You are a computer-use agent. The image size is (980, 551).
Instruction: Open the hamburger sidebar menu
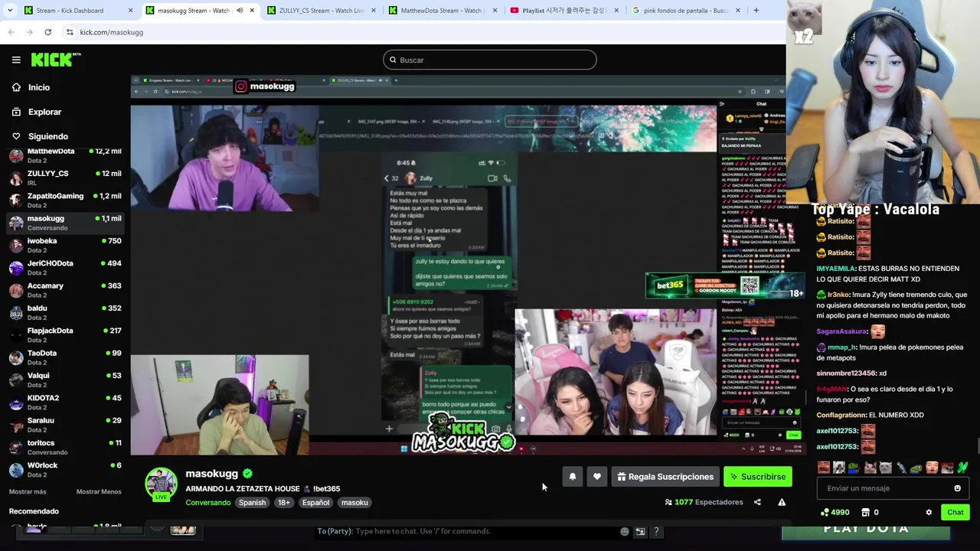point(16,60)
